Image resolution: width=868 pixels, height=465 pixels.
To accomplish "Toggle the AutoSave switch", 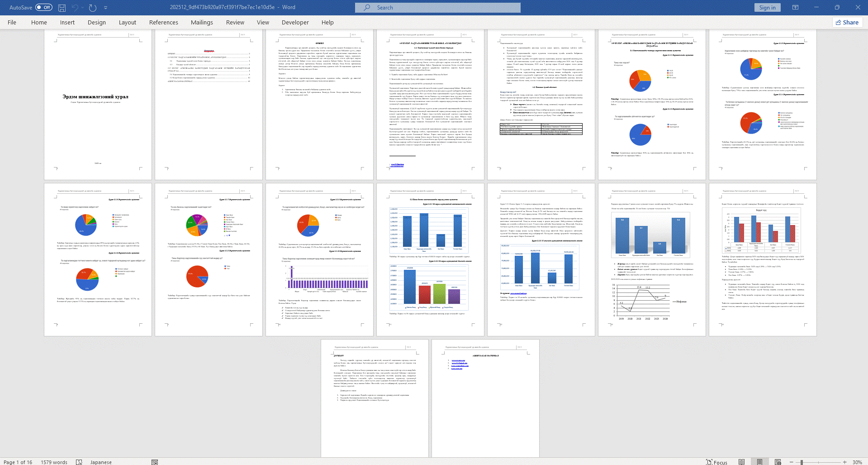I will (43, 8).
